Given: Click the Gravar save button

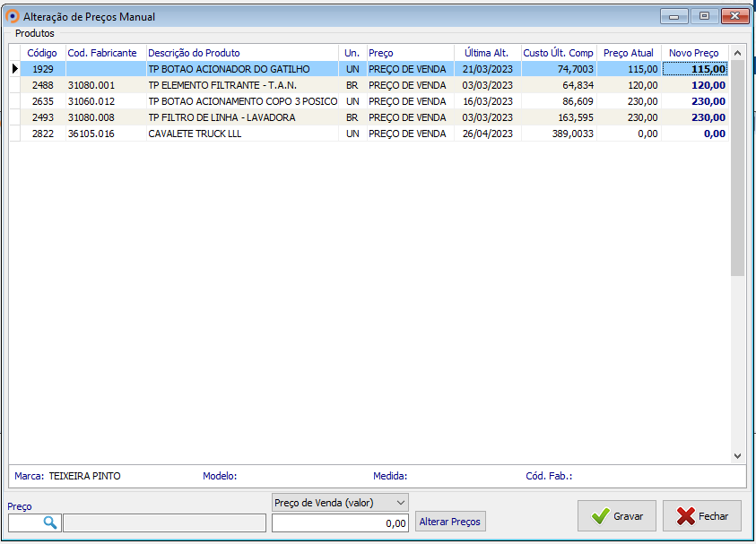Looking at the screenshot, I should [617, 516].
